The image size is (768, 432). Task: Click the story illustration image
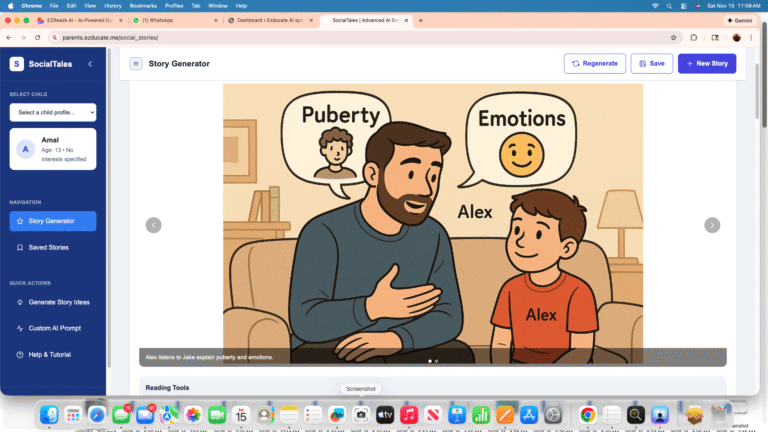(x=433, y=223)
